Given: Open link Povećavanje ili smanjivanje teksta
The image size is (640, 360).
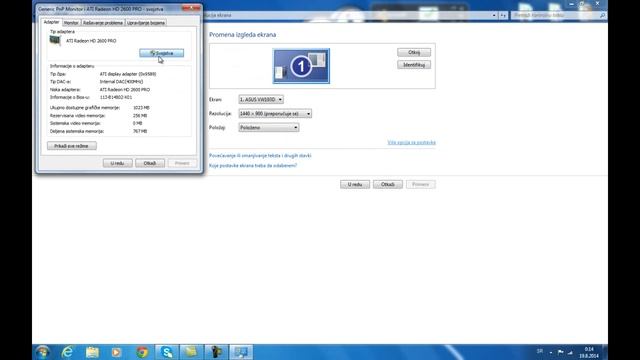Looking at the screenshot, I should coord(260,156).
